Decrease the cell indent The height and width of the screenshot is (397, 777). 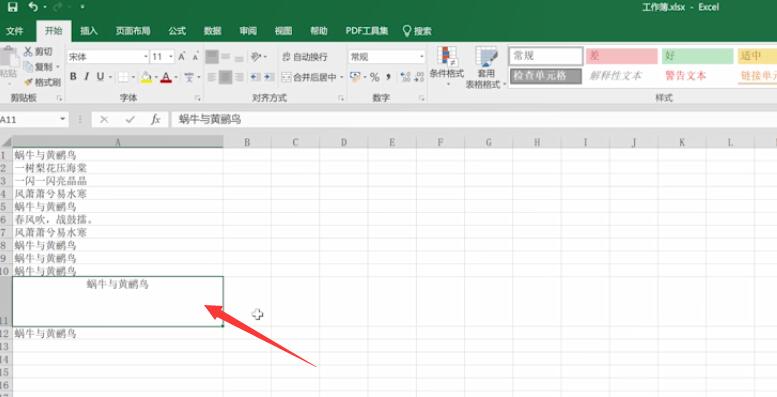click(255, 77)
